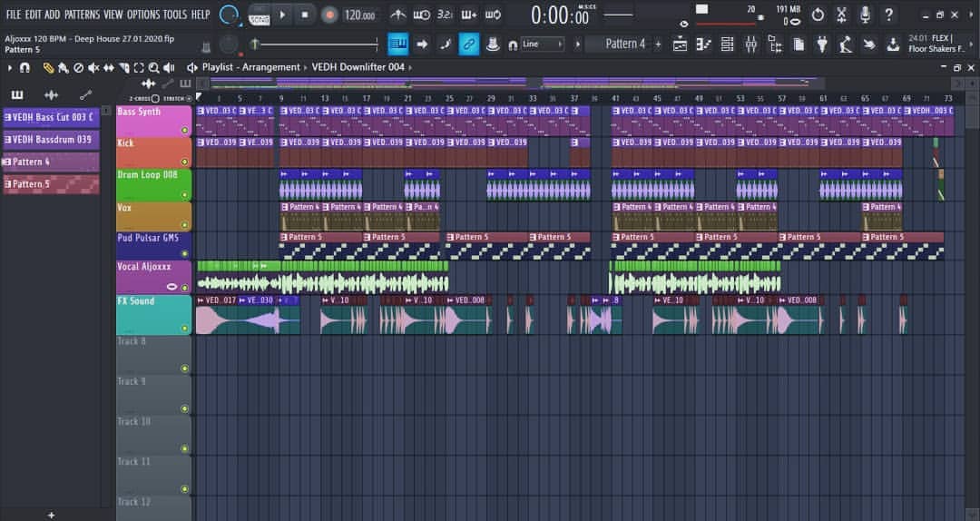Open the PATTERNS menu

click(82, 15)
